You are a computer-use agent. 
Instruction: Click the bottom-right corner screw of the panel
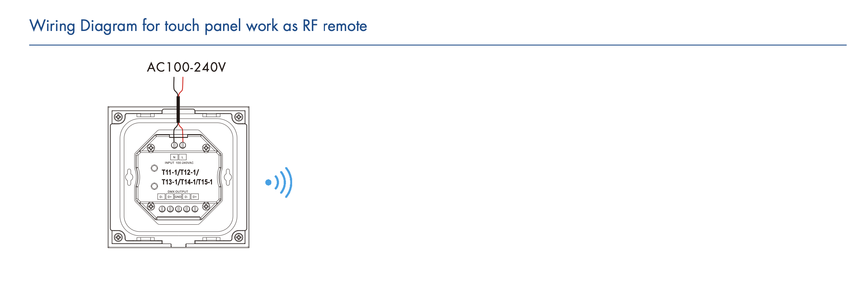click(239, 237)
